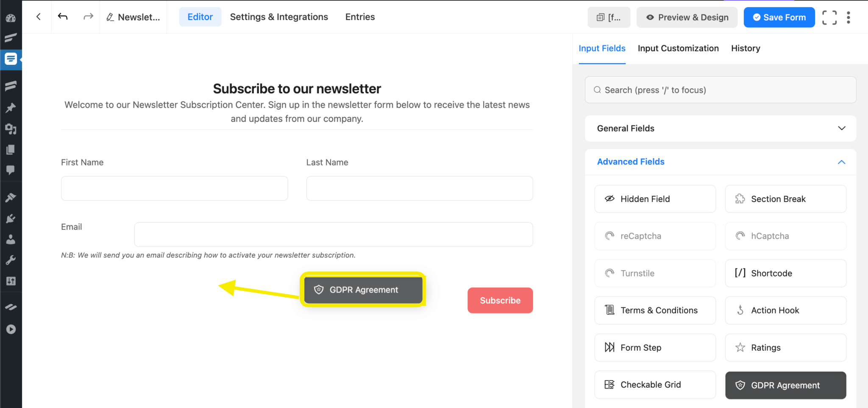Image resolution: width=868 pixels, height=408 pixels.
Task: Switch to the Settings & Integrations tab
Action: 279,17
